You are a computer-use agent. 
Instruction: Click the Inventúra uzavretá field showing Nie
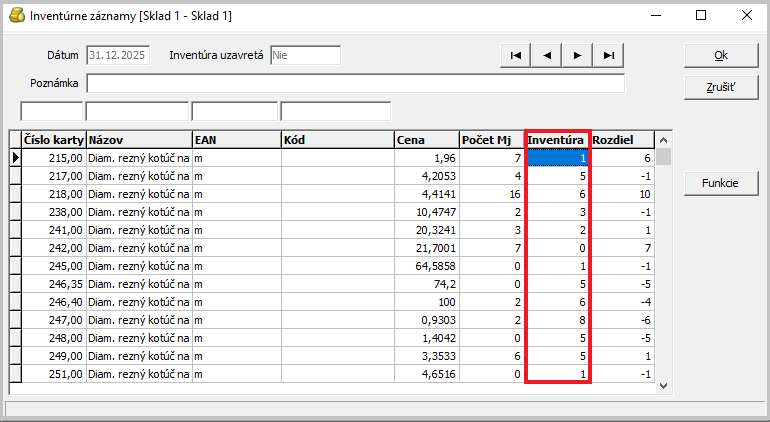304,55
